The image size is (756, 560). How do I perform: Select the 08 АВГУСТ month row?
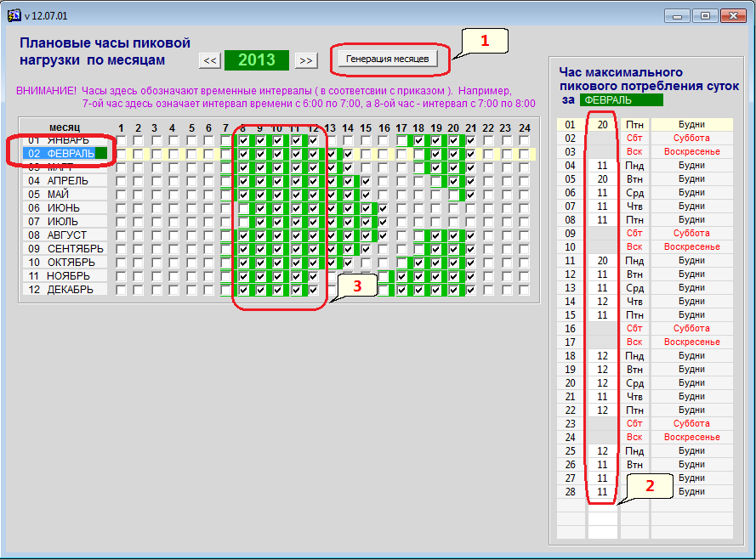[x=66, y=235]
